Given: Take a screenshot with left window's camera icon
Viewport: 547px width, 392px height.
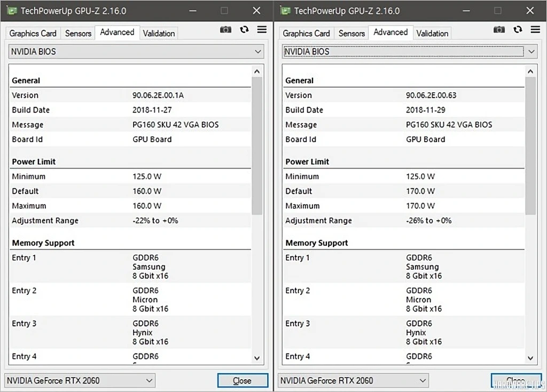Looking at the screenshot, I should (x=225, y=30).
